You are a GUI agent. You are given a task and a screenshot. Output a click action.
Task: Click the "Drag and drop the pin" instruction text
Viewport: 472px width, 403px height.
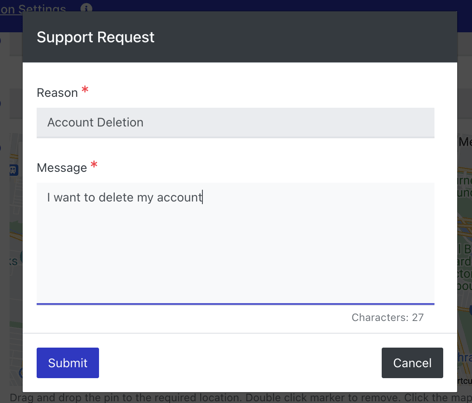pos(240,398)
